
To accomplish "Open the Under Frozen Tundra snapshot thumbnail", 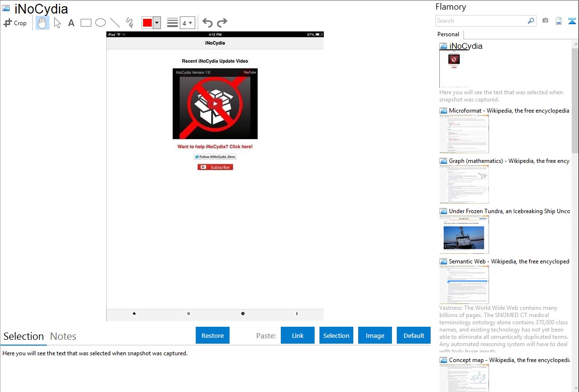I will click(x=464, y=234).
